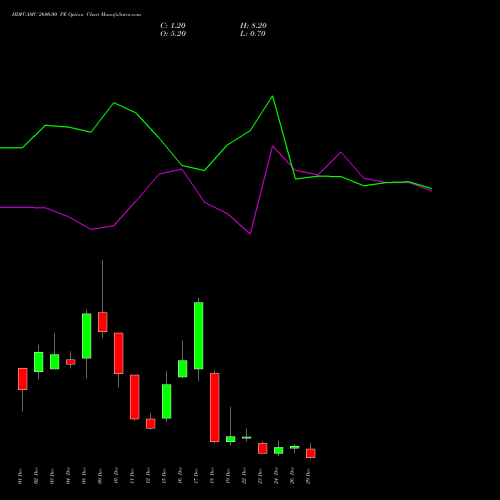
Task: Click the long red candle above 18 Dec
Action: (215, 407)
